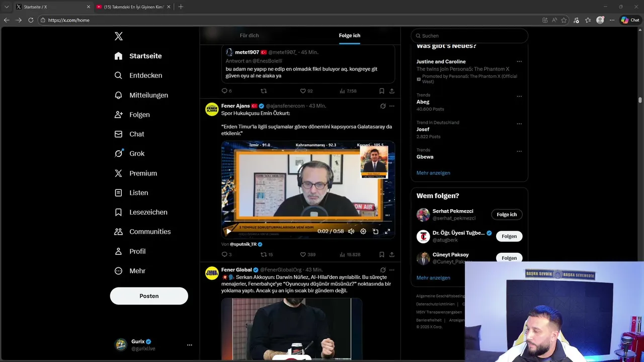Expand the Mehr menu

pyautogui.click(x=130, y=271)
